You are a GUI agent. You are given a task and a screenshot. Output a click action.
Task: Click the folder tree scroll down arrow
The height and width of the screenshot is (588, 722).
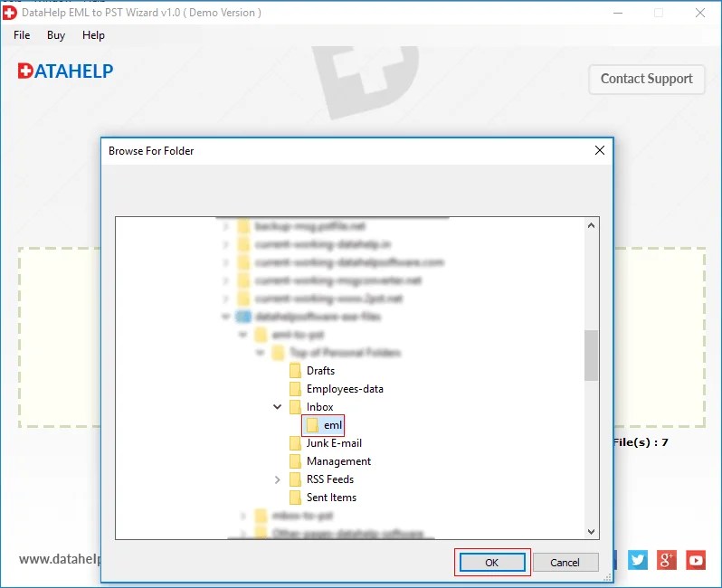591,531
